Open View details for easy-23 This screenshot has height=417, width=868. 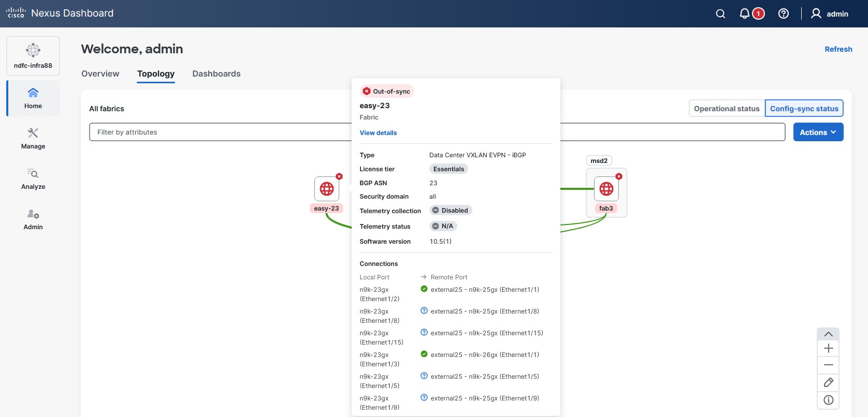pyautogui.click(x=378, y=133)
